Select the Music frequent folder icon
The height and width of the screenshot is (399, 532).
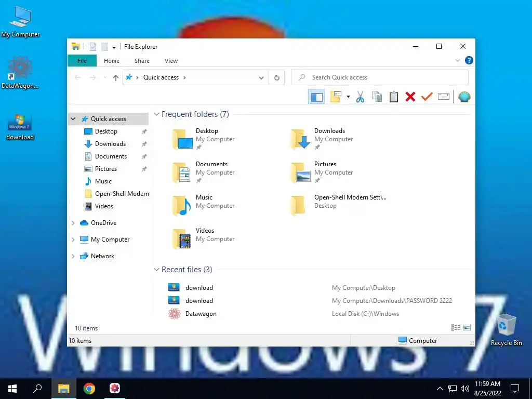182,206
